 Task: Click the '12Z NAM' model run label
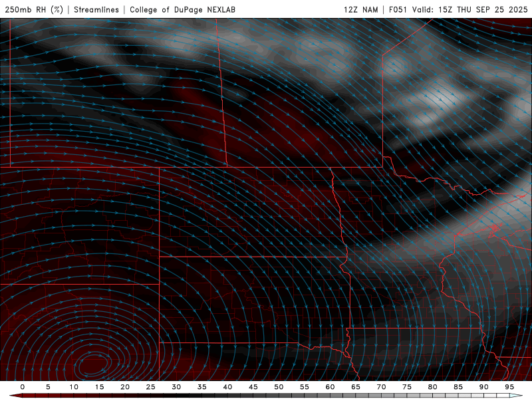[x=360, y=9]
